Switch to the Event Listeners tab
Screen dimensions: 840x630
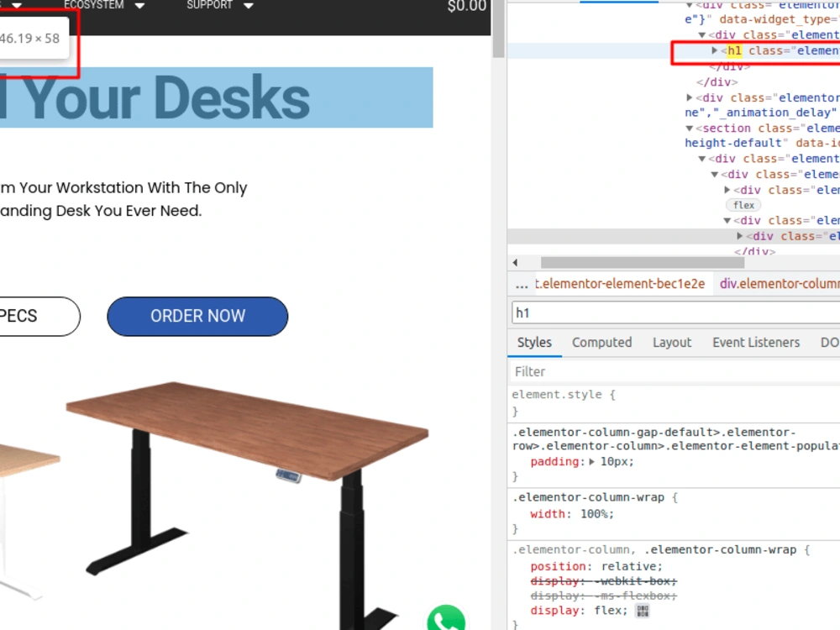pos(756,343)
